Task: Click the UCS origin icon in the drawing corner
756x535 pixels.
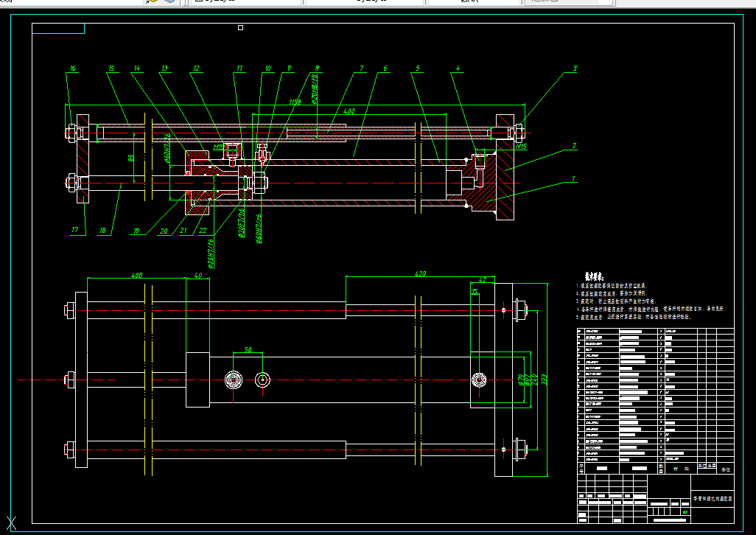Action: (x=12, y=523)
